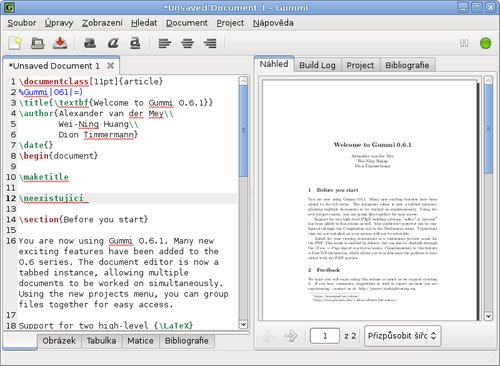Apply underline text formatting

(x=135, y=43)
